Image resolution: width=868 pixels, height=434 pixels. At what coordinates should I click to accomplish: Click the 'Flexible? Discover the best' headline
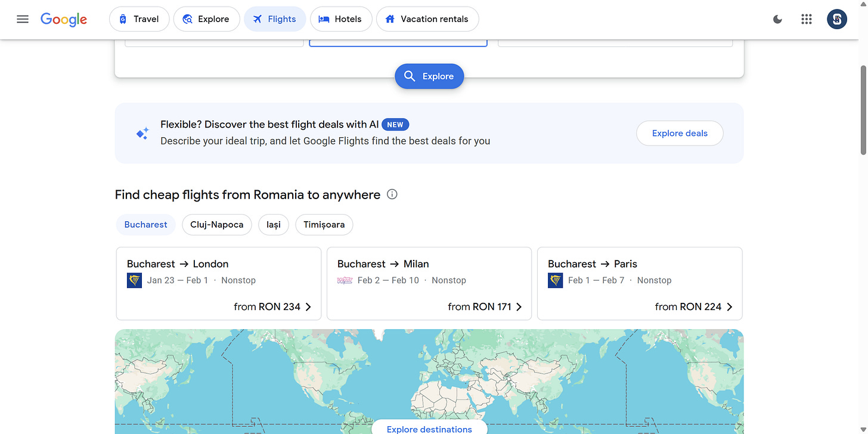(x=269, y=125)
